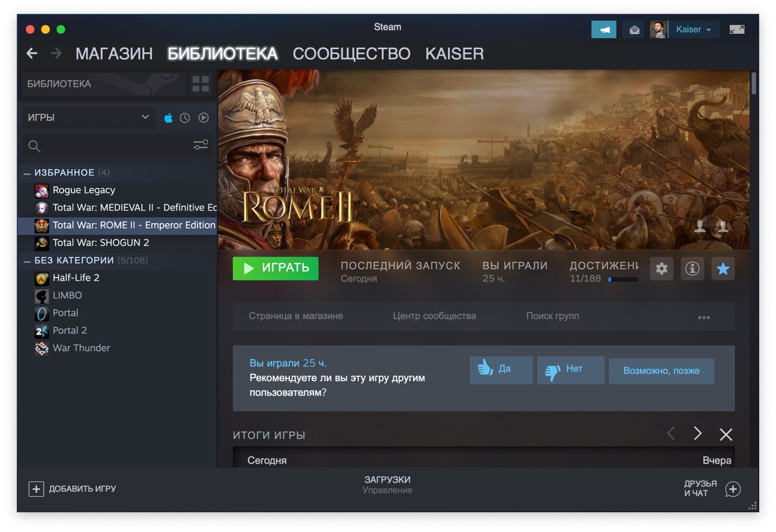Go forward with the right arrow
Viewport: 776px width, 532px height.
pos(56,53)
